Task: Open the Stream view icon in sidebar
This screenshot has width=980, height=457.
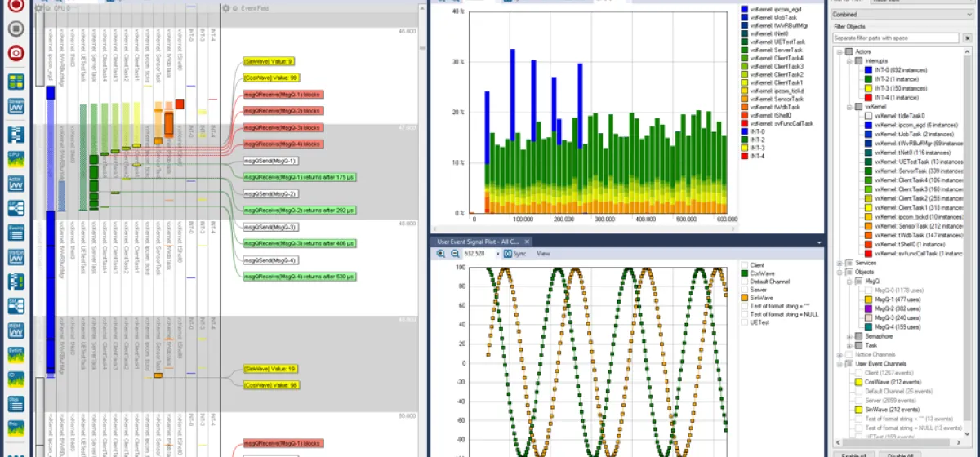Action: coord(16,106)
